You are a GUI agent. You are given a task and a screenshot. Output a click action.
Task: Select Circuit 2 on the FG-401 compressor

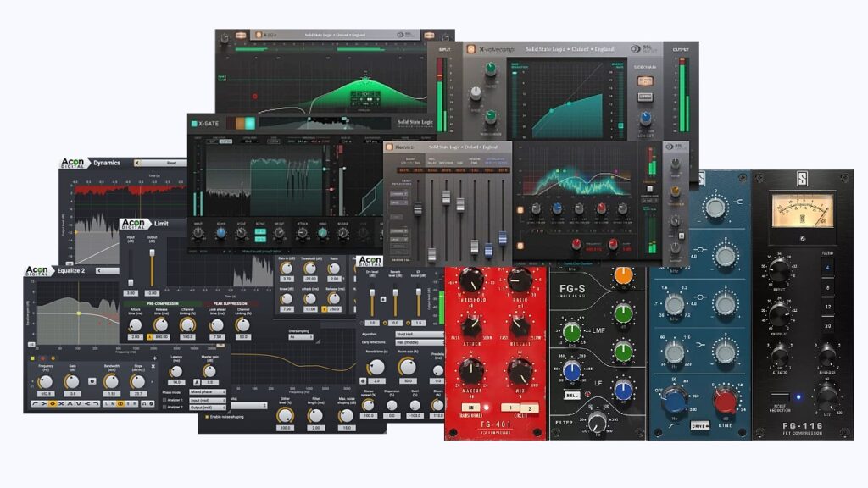(530, 408)
